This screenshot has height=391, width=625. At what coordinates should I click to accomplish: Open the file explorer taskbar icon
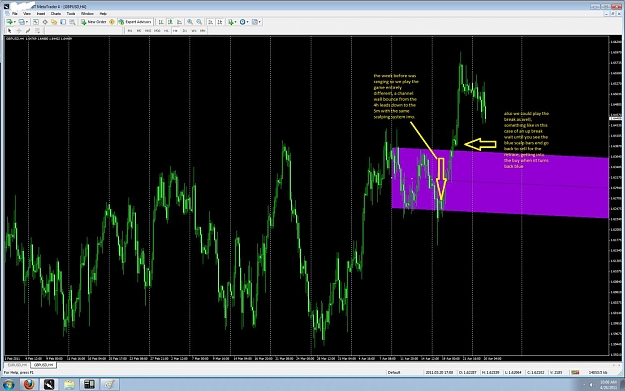click(x=69, y=385)
